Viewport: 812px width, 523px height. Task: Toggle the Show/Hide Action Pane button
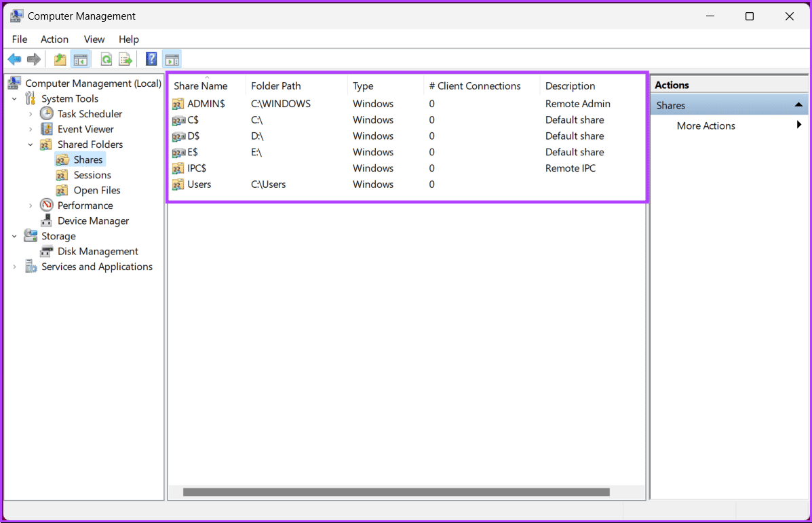pyautogui.click(x=172, y=60)
